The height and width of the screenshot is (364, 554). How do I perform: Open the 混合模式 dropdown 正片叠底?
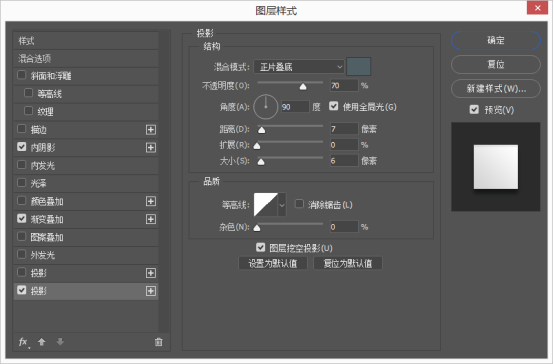click(299, 66)
